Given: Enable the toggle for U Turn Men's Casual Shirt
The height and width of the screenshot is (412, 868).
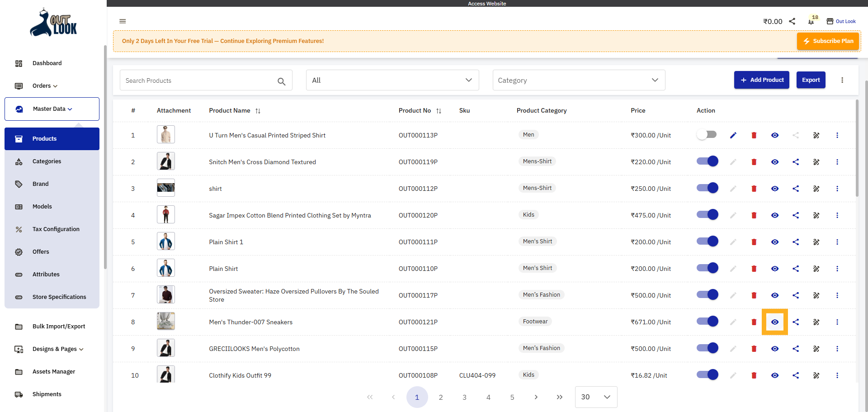Looking at the screenshot, I should tap(707, 134).
